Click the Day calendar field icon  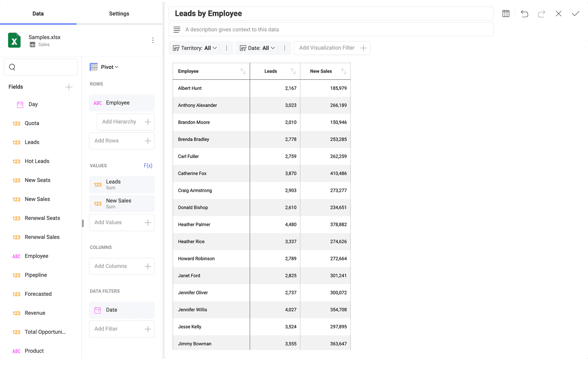pos(20,105)
